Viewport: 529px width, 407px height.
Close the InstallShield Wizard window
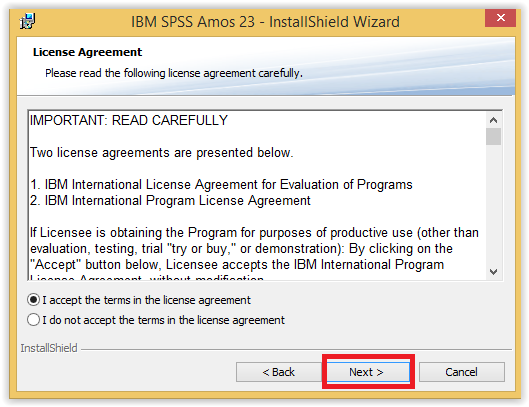pos(500,18)
